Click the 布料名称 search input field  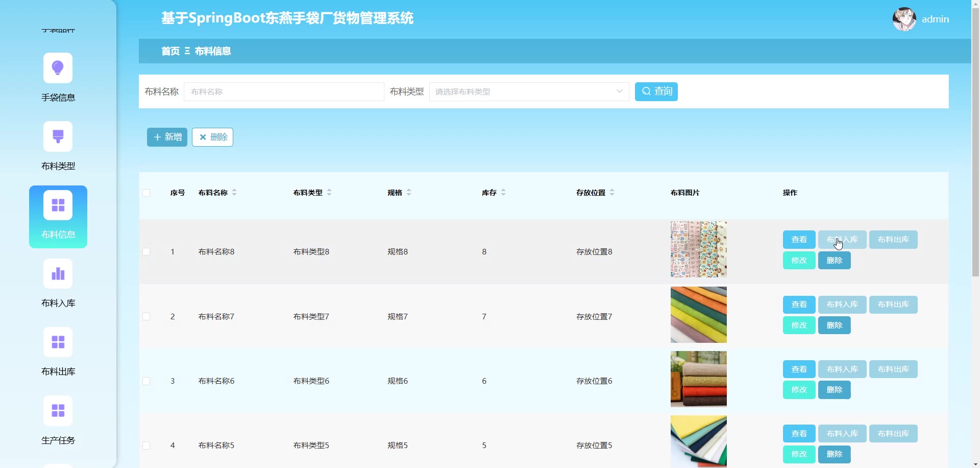click(x=284, y=92)
